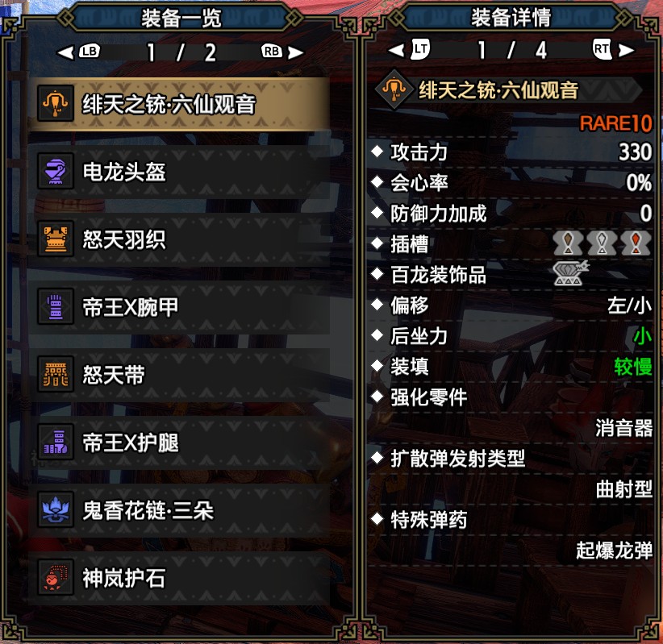This screenshot has height=644, width=663.
Task: Click the 神岚护石 talisman icon
Action: click(56, 577)
